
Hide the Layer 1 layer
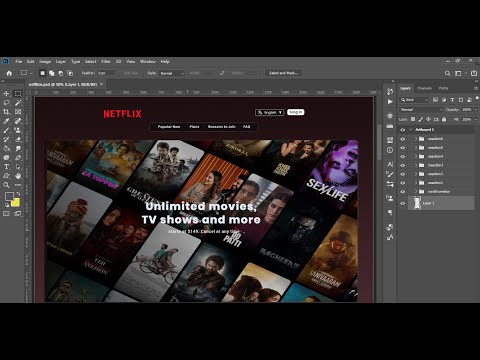[403, 203]
